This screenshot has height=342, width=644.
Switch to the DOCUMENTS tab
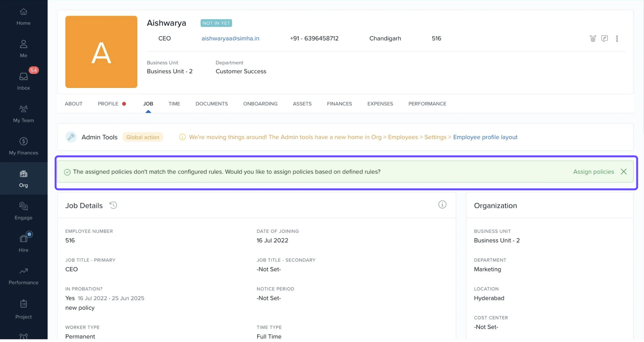[x=211, y=104]
